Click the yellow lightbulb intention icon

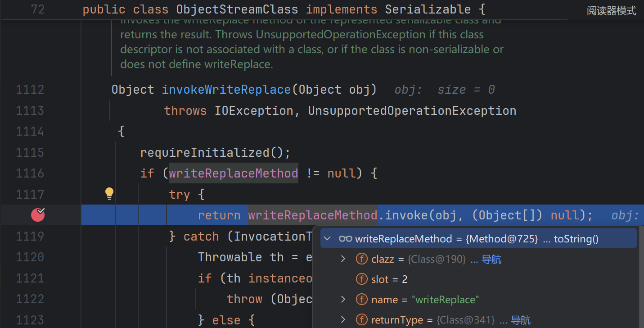click(x=109, y=194)
